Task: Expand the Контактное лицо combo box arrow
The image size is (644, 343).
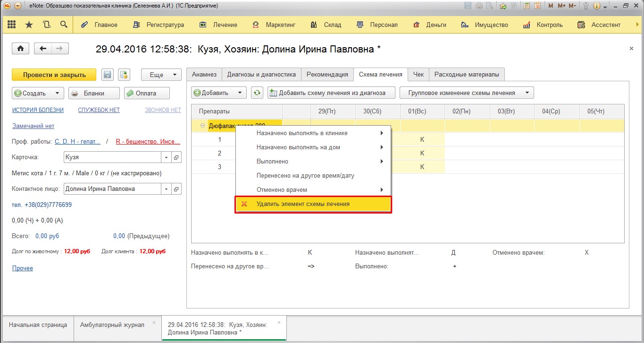Action: click(167, 189)
